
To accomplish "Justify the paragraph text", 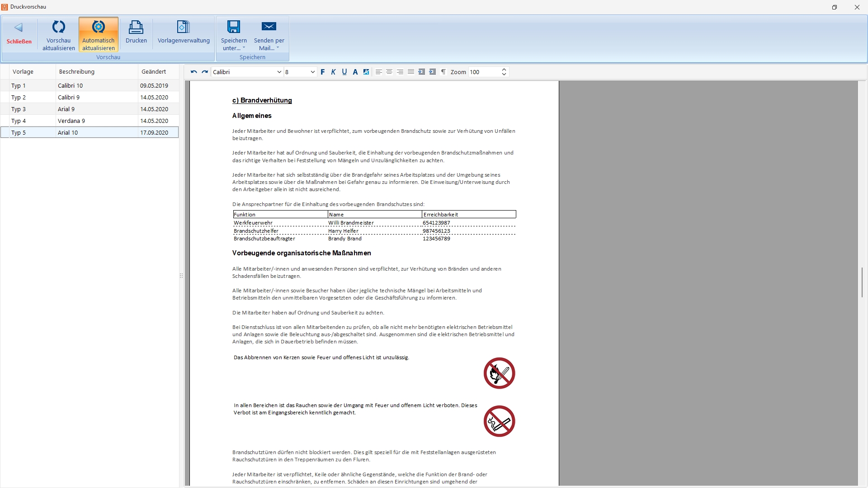I will 410,72.
